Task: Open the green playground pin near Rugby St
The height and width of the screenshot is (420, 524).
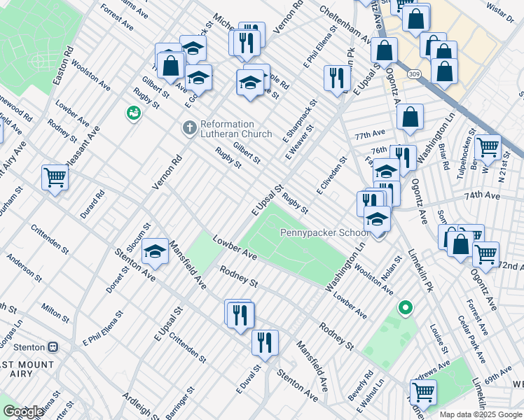Action: (134, 113)
